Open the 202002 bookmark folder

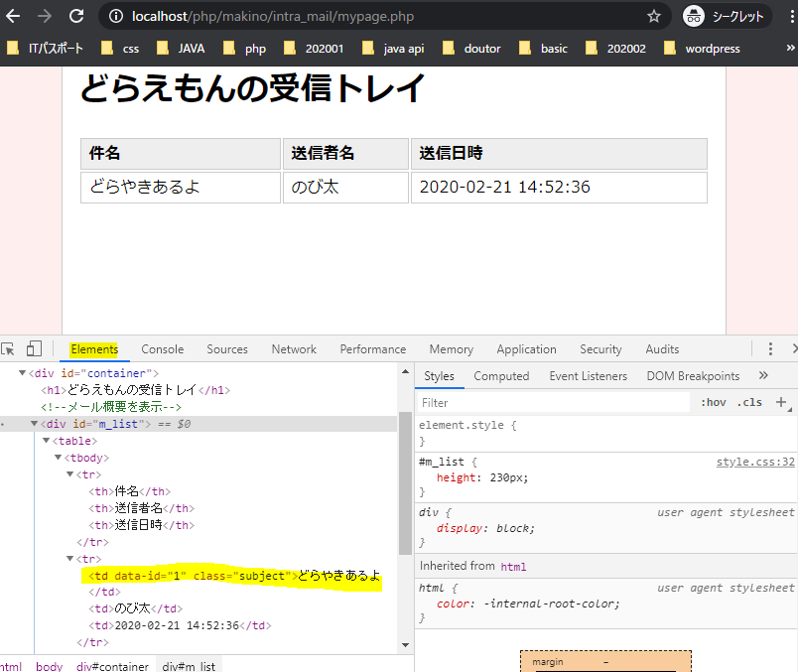pyautogui.click(x=615, y=49)
